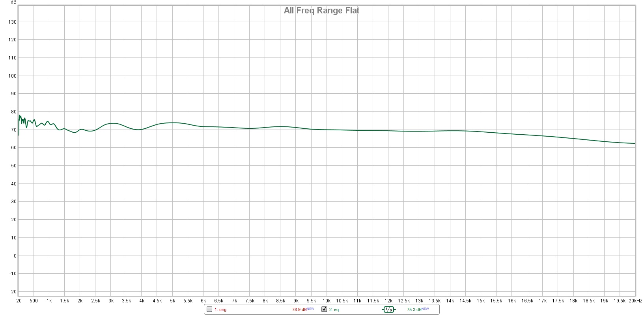This screenshot has width=644, height=315.
Task: Click the 15k tick on frequency axis
Action: [x=481, y=301]
